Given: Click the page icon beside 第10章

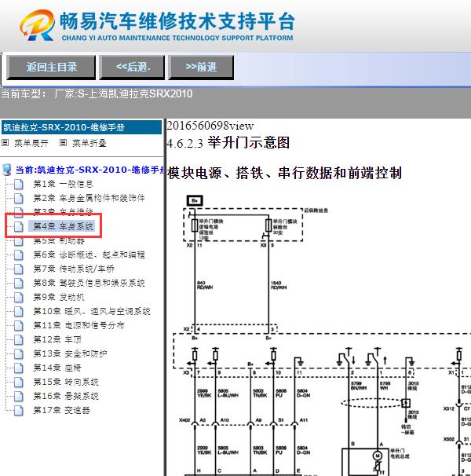Looking at the screenshot, I should (x=19, y=311).
